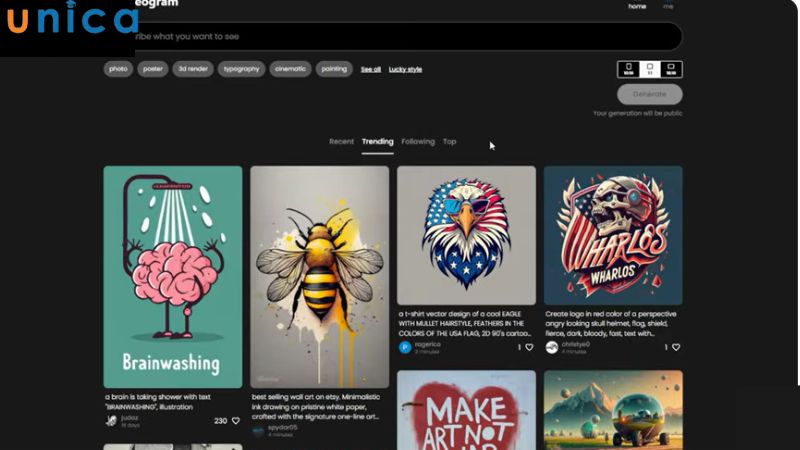Expand all styles with See all
Viewport: 800px width, 450px height.
370,69
